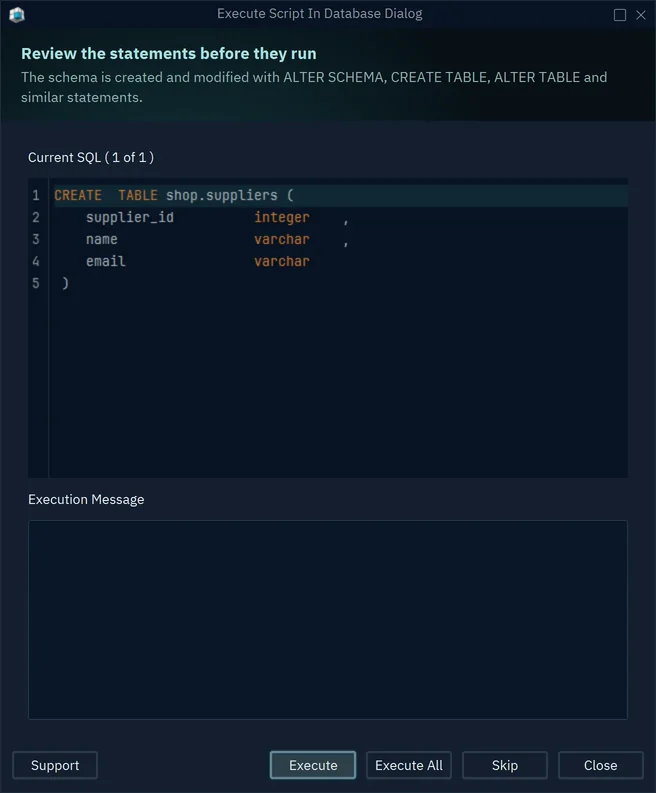
Task: Skip the current SQL statement
Action: click(505, 765)
